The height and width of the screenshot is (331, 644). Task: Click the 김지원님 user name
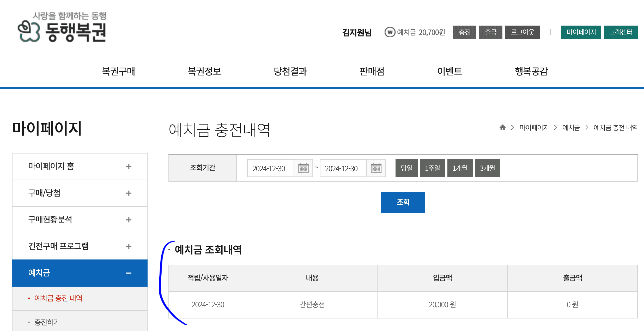pyautogui.click(x=357, y=32)
